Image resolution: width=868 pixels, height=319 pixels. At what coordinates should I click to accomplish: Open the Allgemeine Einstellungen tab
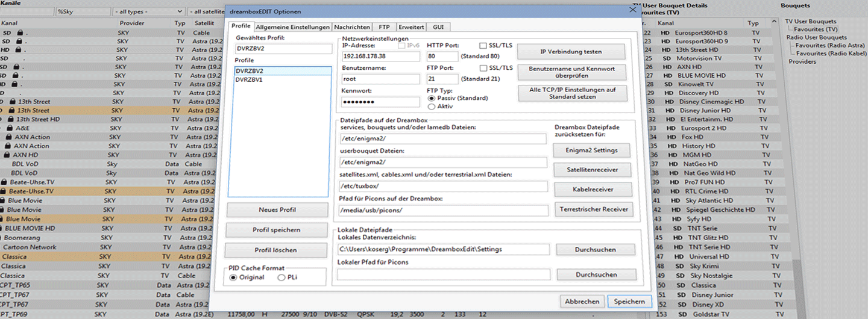(292, 27)
